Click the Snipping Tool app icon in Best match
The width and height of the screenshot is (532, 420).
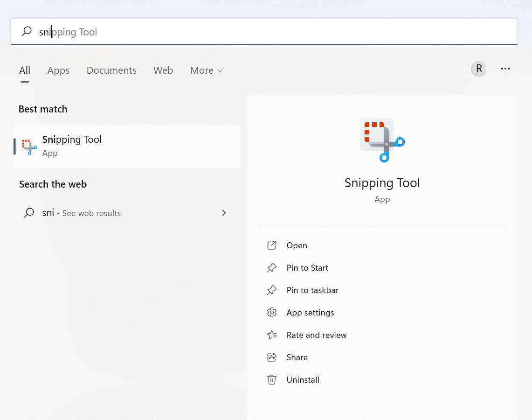[x=28, y=146]
